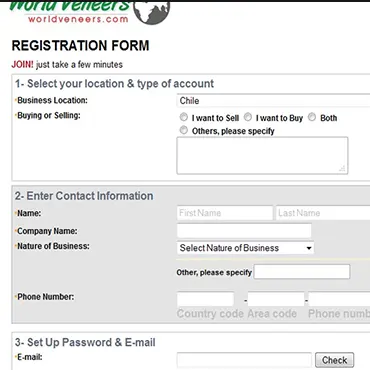Select "Others, please specify" radio button

click(x=184, y=130)
